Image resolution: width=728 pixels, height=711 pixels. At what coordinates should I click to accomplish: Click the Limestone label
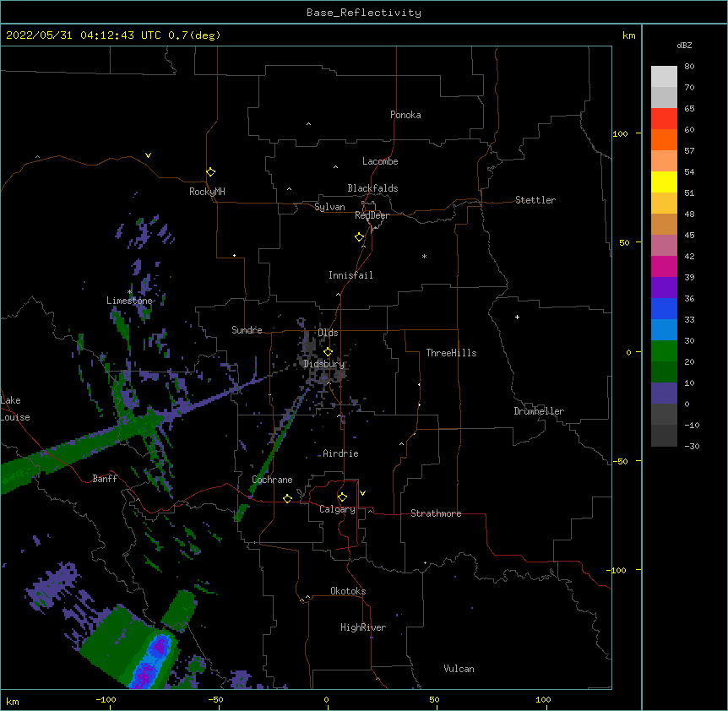(129, 301)
